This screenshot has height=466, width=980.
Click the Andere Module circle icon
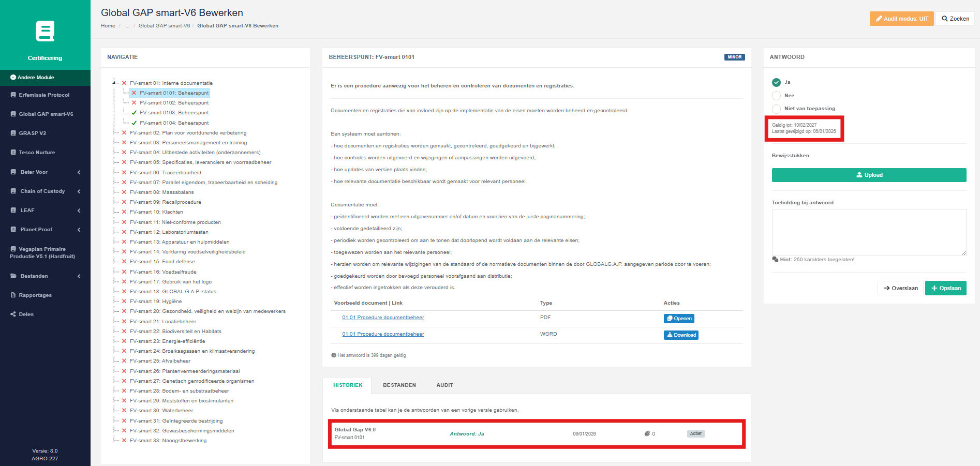[x=13, y=78]
